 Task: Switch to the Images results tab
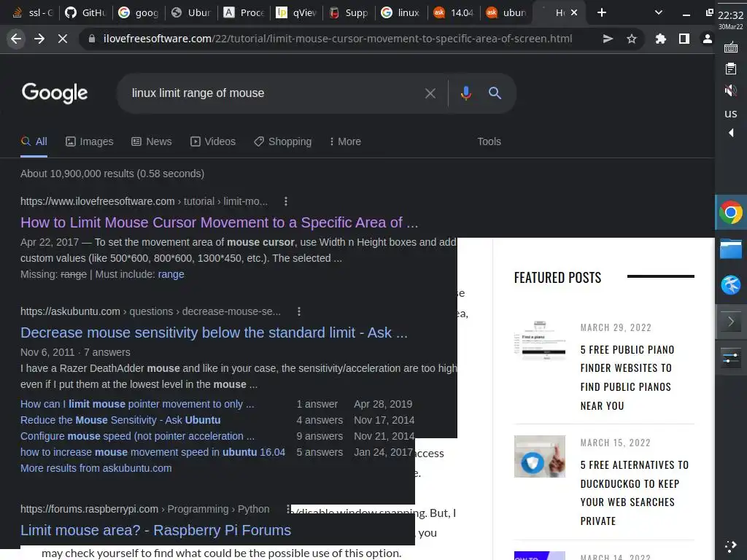(x=90, y=141)
